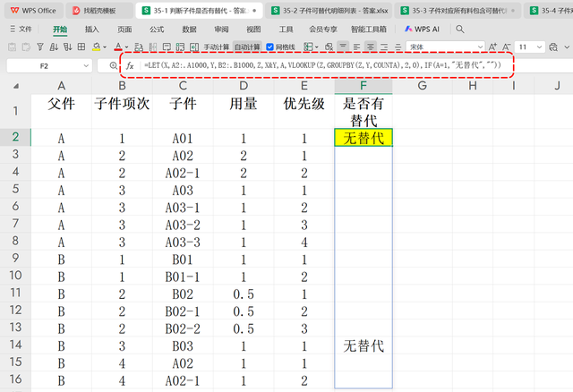Switch to the WPS Office home tab

click(x=34, y=11)
